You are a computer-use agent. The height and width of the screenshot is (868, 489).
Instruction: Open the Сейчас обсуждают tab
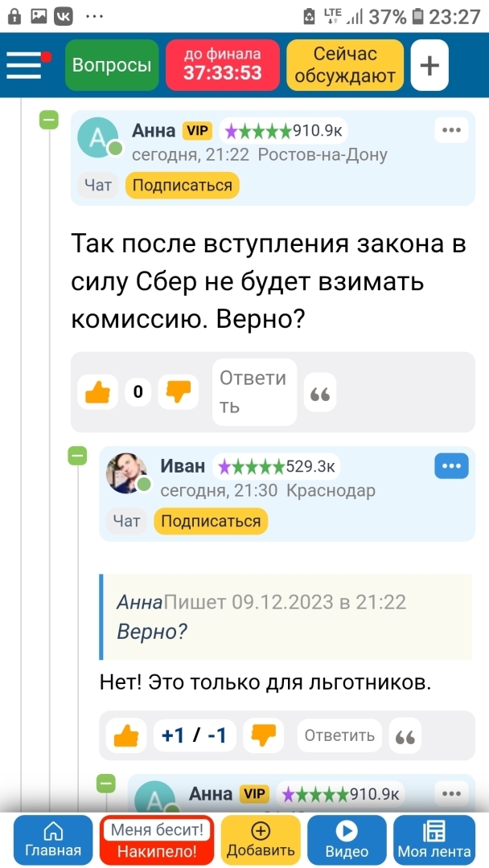[345, 65]
